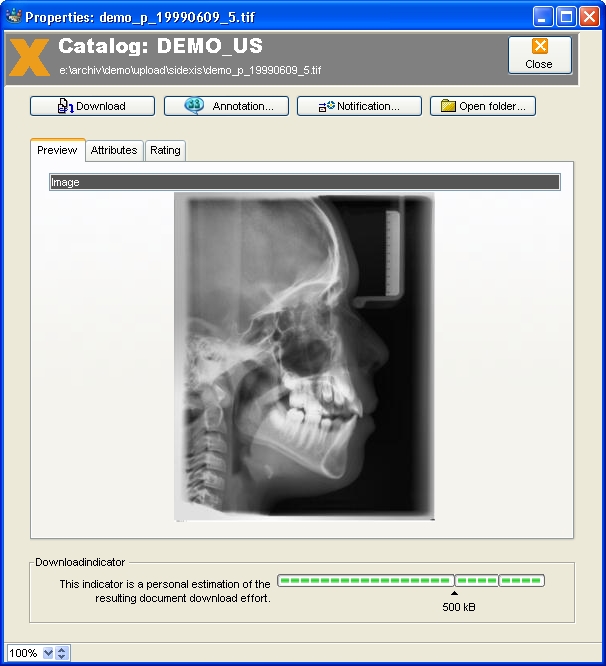Open the Notification settings
606x666 pixels.
click(359, 106)
